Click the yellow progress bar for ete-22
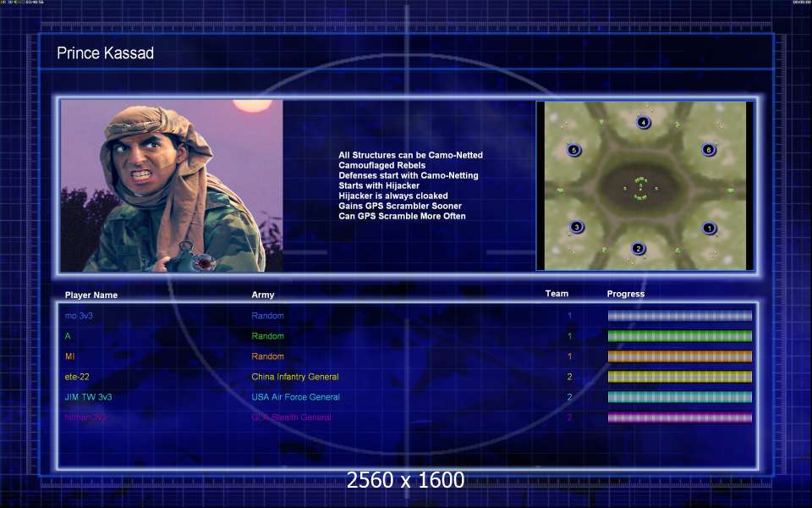 [679, 377]
